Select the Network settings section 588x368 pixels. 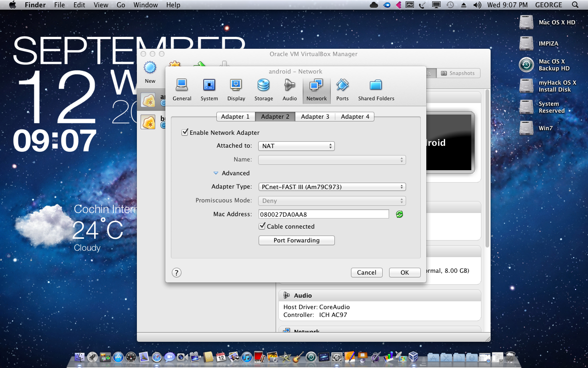pos(317,90)
